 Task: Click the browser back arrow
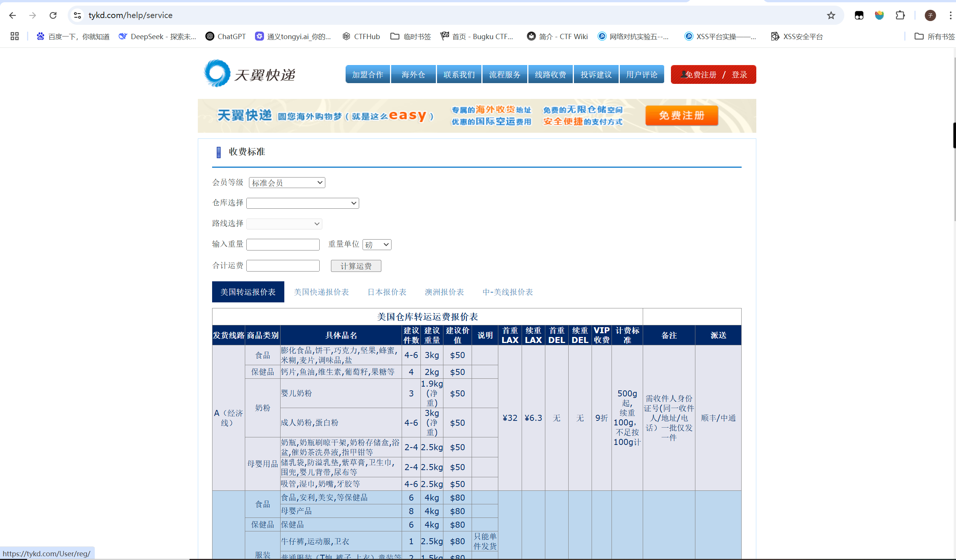point(12,15)
